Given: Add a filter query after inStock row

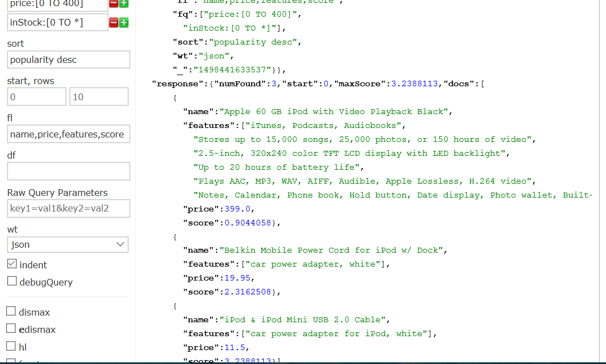Looking at the screenshot, I should pyautogui.click(x=124, y=22).
